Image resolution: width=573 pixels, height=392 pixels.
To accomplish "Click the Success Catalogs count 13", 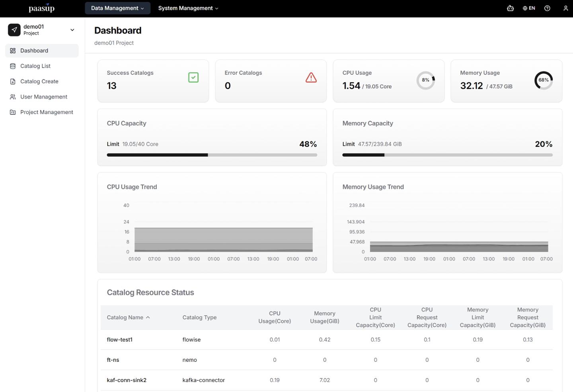I will coord(112,86).
